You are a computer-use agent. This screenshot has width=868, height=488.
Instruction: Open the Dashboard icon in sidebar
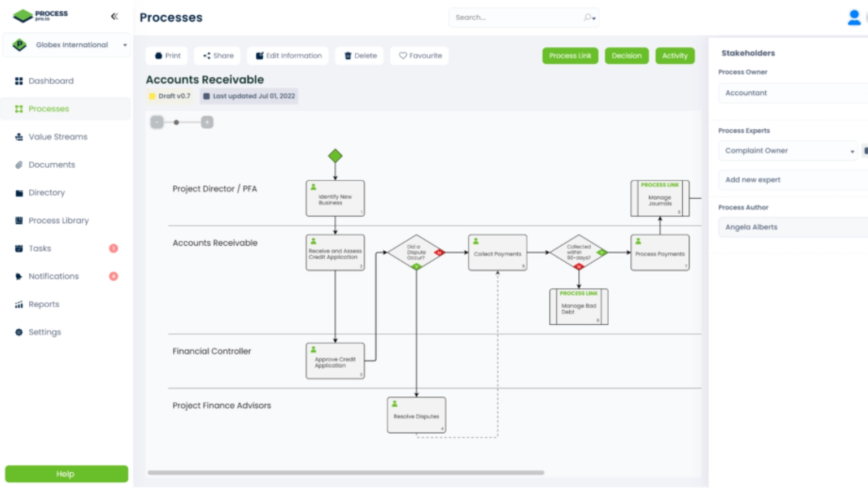tap(19, 81)
